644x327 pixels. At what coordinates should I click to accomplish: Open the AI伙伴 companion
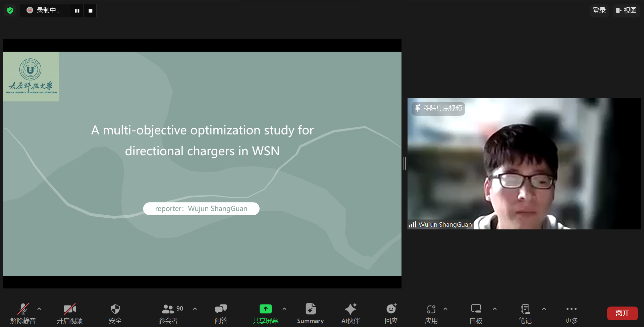tap(351, 314)
